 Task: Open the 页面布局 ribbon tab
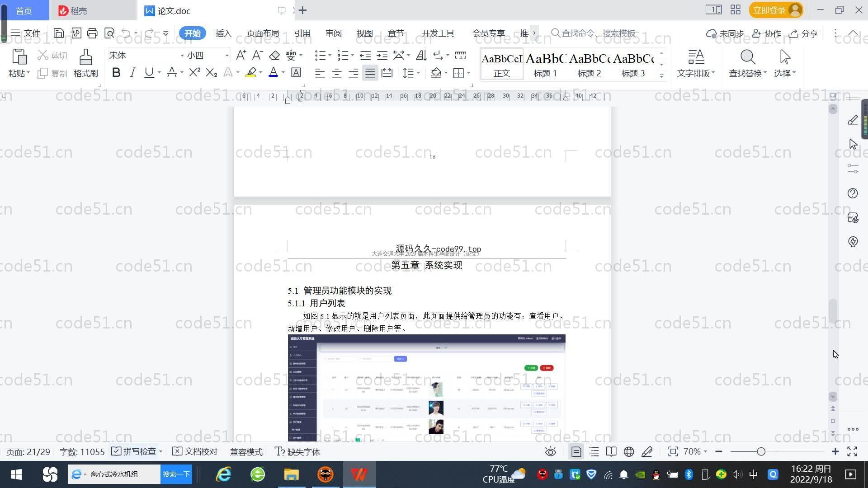(x=263, y=33)
